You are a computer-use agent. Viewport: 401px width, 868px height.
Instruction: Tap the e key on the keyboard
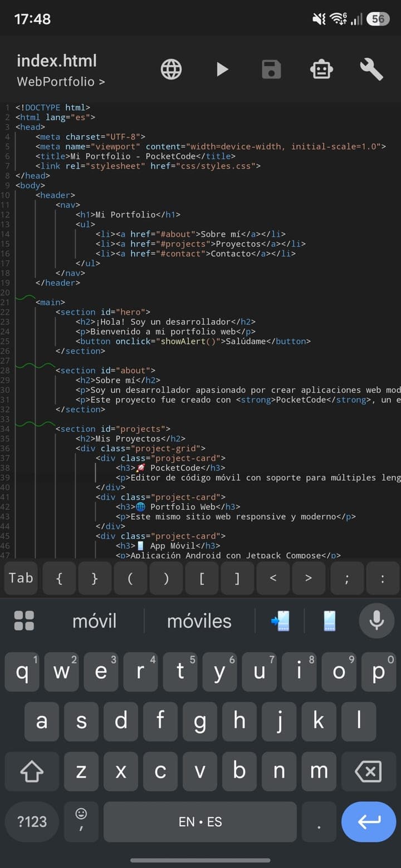click(x=101, y=672)
